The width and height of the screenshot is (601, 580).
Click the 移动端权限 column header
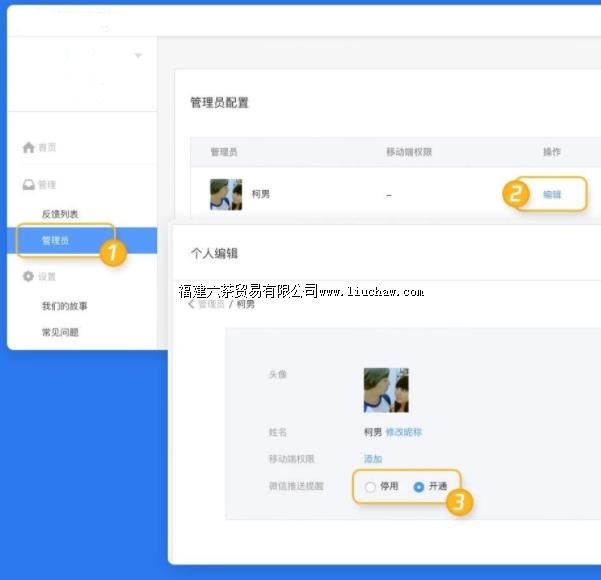pyautogui.click(x=409, y=152)
